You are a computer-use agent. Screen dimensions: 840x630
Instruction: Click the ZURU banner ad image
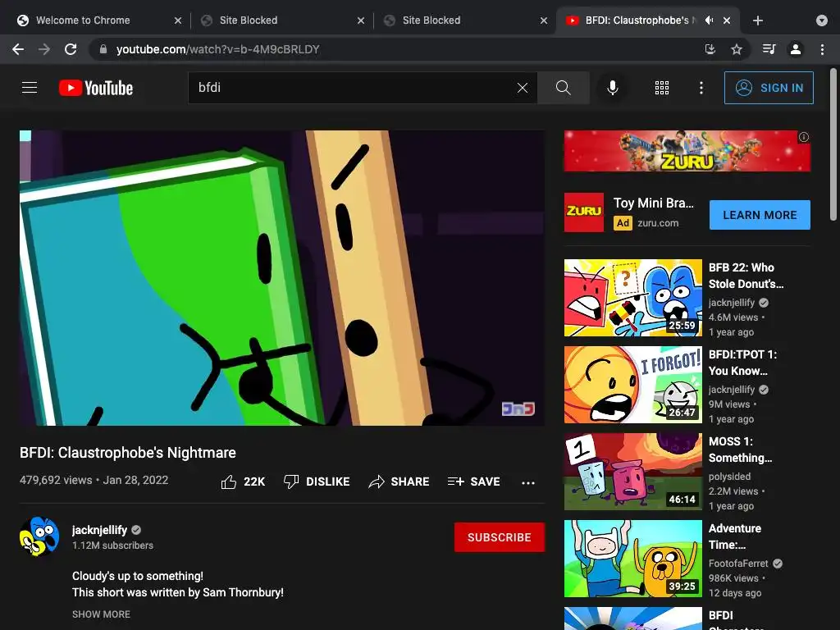click(x=687, y=151)
